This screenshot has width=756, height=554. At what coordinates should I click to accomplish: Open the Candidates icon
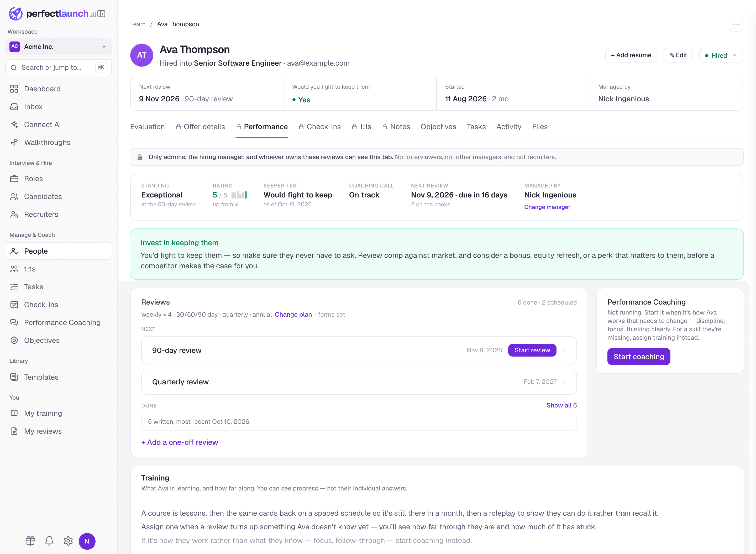tap(14, 196)
